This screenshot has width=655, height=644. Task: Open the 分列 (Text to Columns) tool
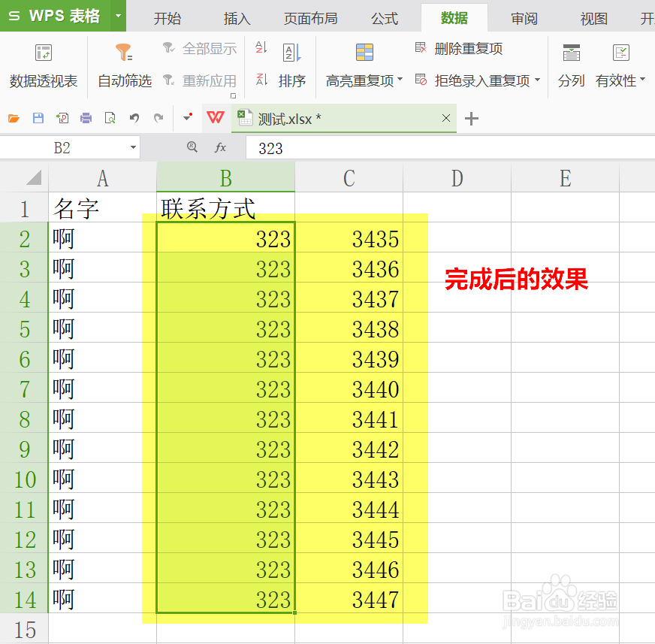572,67
